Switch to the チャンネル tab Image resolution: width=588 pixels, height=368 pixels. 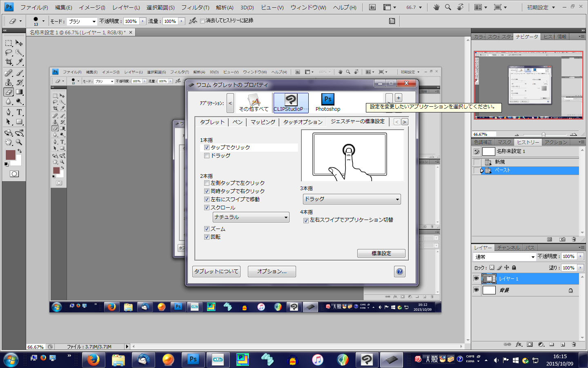click(x=508, y=248)
